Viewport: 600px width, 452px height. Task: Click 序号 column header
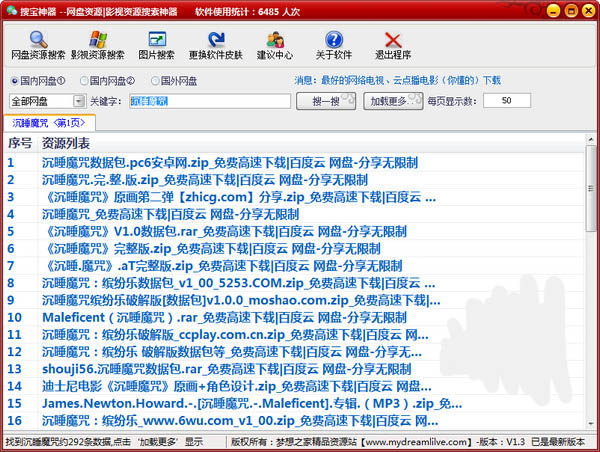20,143
